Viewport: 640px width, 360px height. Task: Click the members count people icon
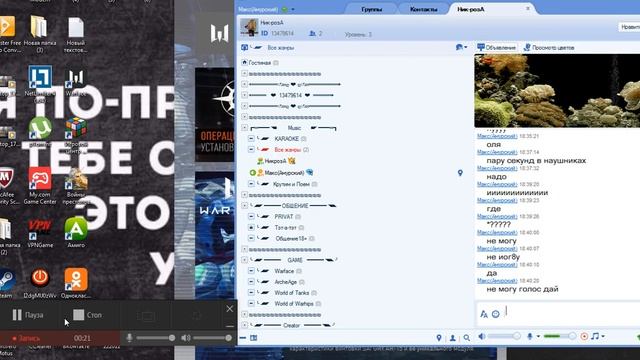coord(312,33)
